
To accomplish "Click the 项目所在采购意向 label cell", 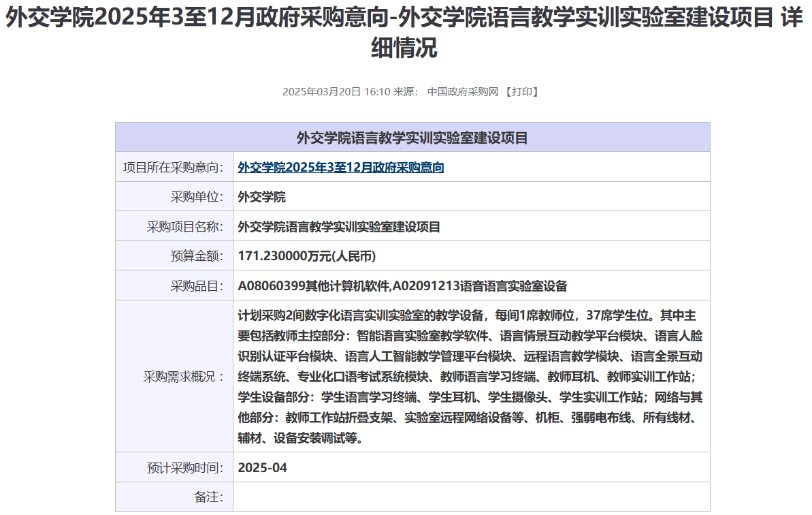I will 174,168.
